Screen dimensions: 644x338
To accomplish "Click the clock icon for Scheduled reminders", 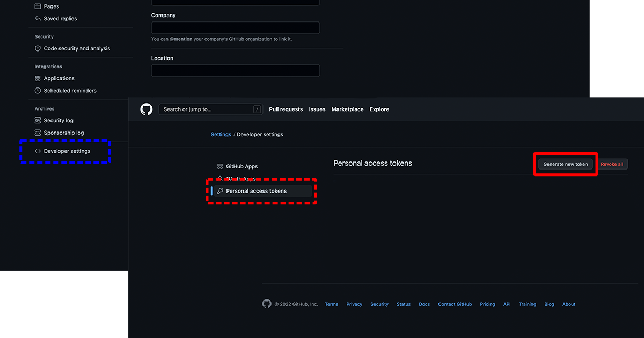I will coord(38,91).
